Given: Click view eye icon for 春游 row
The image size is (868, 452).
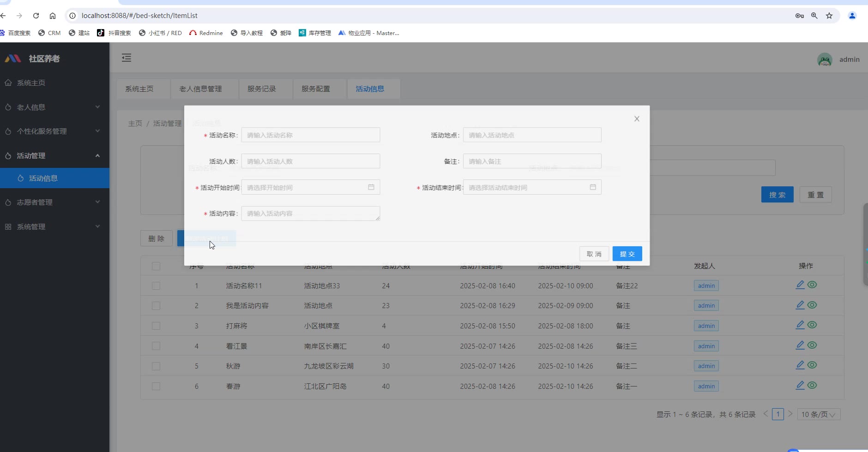Looking at the screenshot, I should point(813,385).
